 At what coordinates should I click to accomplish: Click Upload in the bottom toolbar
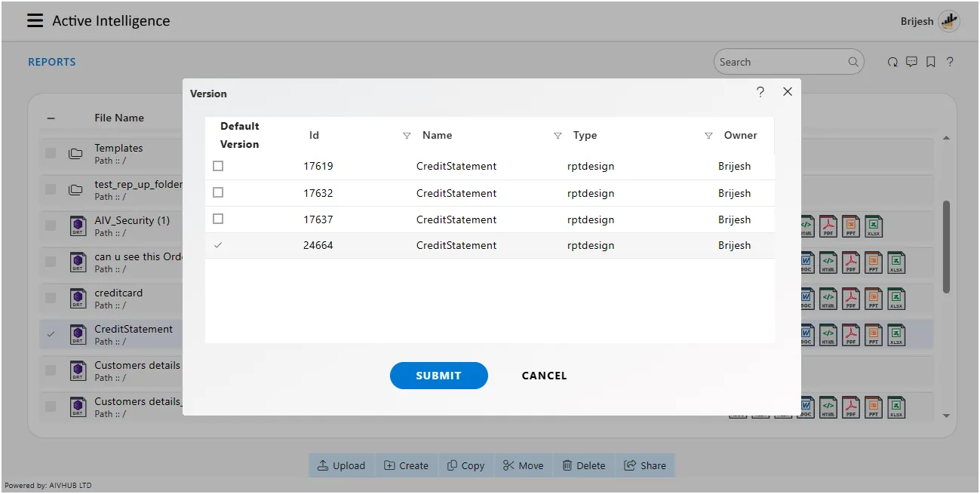pos(341,465)
